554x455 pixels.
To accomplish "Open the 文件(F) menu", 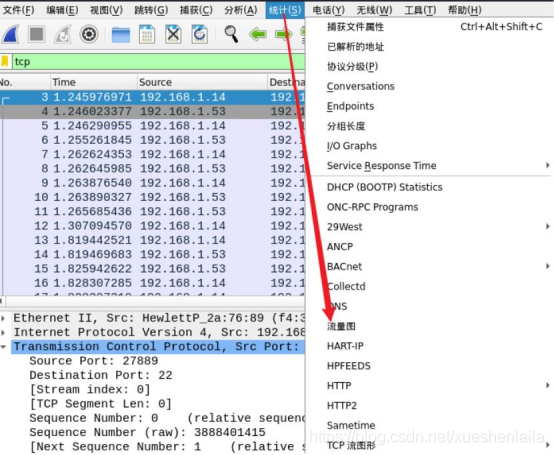I will (18, 10).
